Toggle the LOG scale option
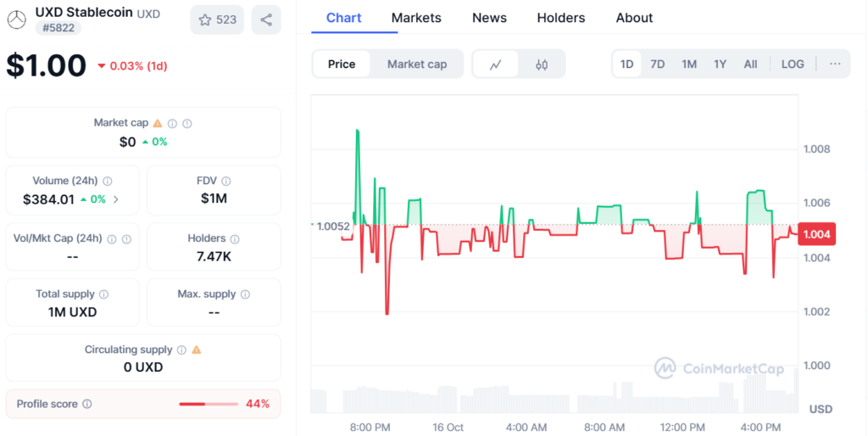The height and width of the screenshot is (436, 868). (793, 64)
